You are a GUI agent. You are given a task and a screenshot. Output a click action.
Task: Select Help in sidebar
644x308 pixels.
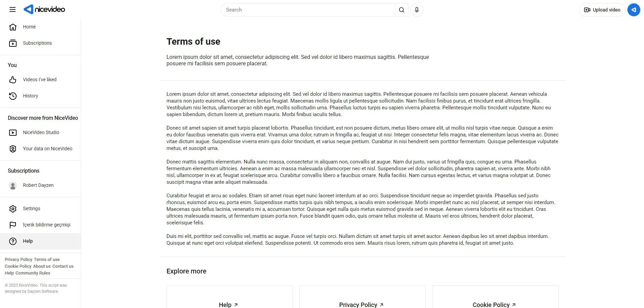click(x=41, y=241)
